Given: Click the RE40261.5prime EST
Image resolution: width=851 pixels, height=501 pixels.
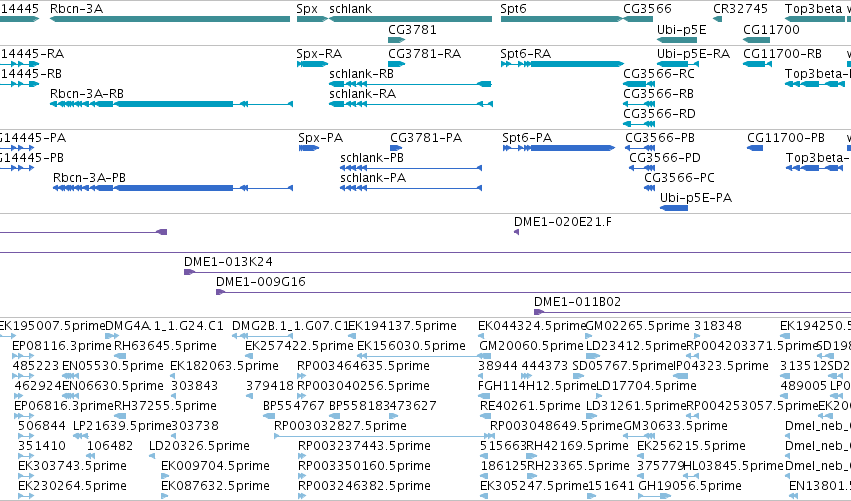Looking at the screenshot, I should pyautogui.click(x=485, y=416).
